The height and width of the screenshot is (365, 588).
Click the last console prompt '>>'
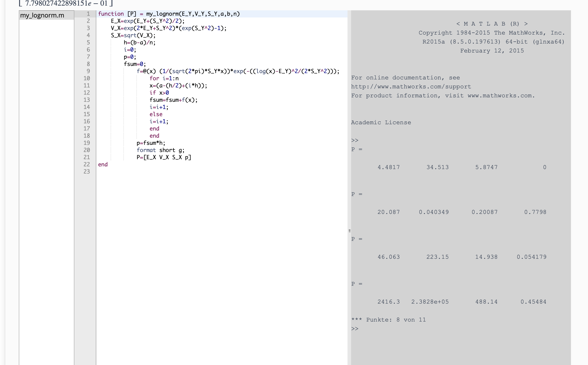click(355, 329)
